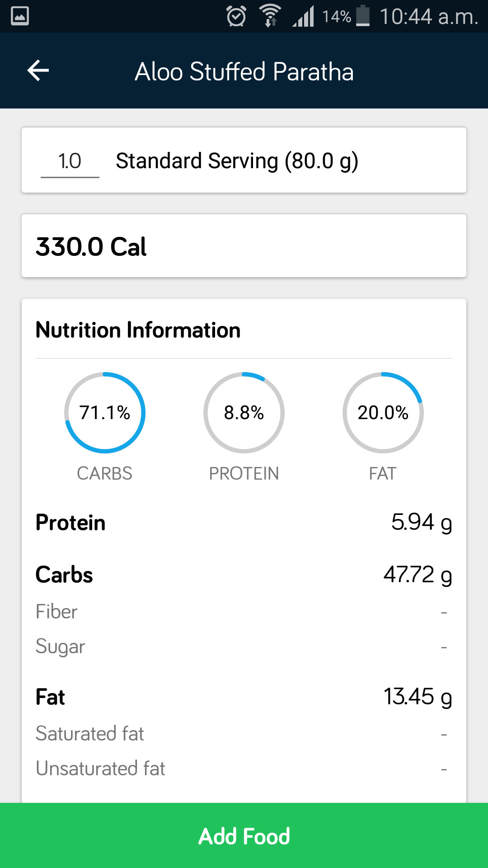Tap the back arrow icon
The width and height of the screenshot is (488, 868).
pyautogui.click(x=38, y=71)
